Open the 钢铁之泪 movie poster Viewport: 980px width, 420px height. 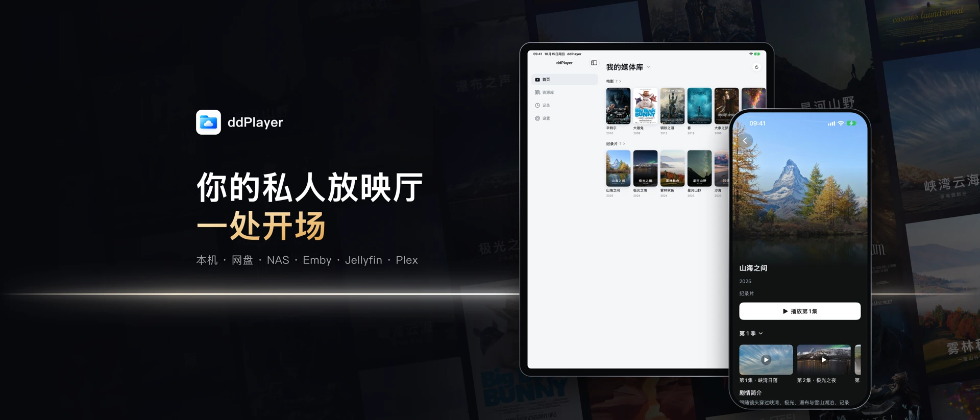(672, 106)
